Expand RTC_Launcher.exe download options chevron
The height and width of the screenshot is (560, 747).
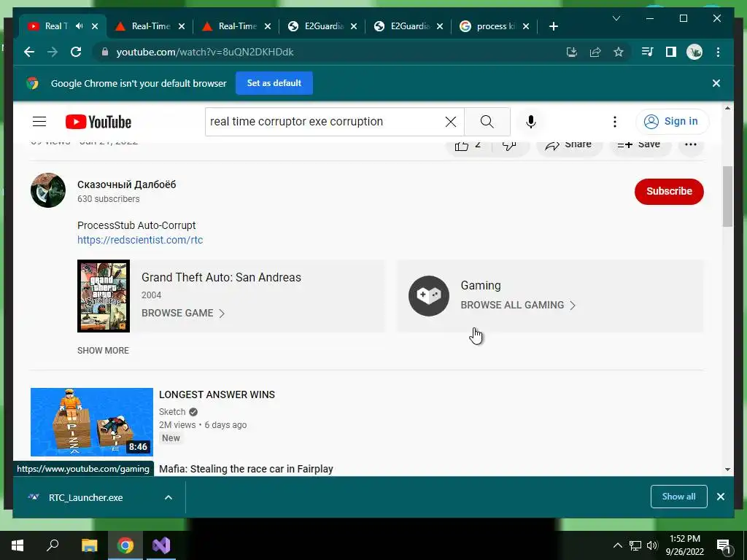pyautogui.click(x=169, y=497)
